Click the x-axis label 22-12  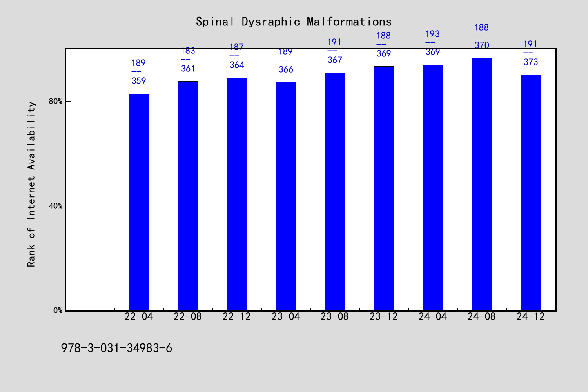[x=237, y=317]
